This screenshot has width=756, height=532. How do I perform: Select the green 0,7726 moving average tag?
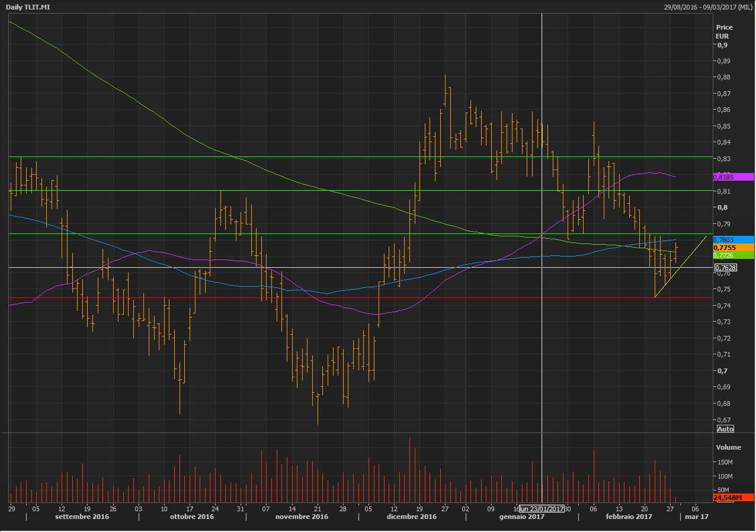[733, 255]
